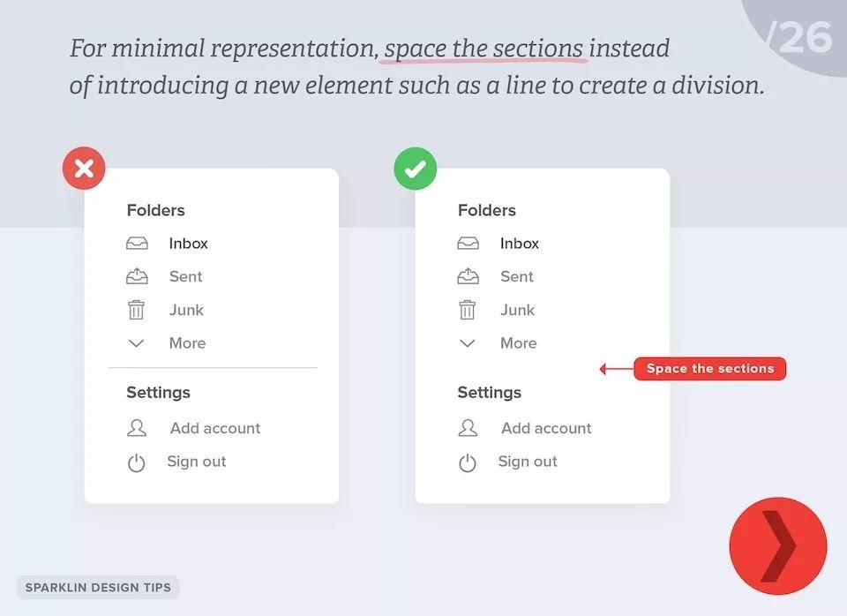Screen dimensions: 847x616
Task: Click the Sign out power icon in left card
Action: [136, 462]
